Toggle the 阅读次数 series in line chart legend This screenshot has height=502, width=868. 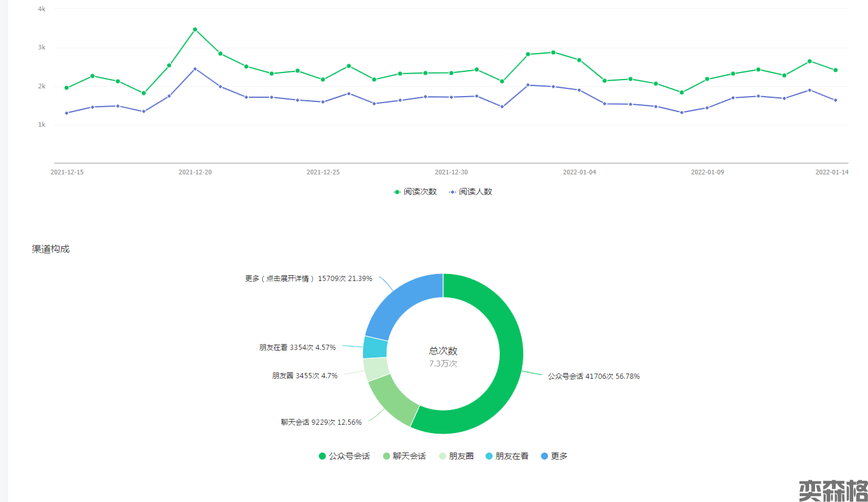[x=415, y=191]
